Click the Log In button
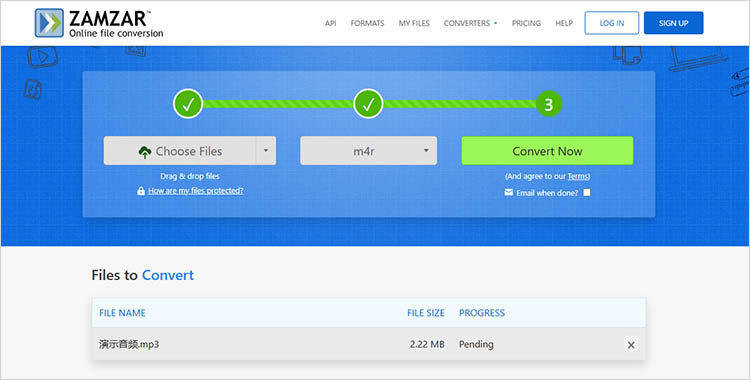The width and height of the screenshot is (750, 380). [612, 23]
